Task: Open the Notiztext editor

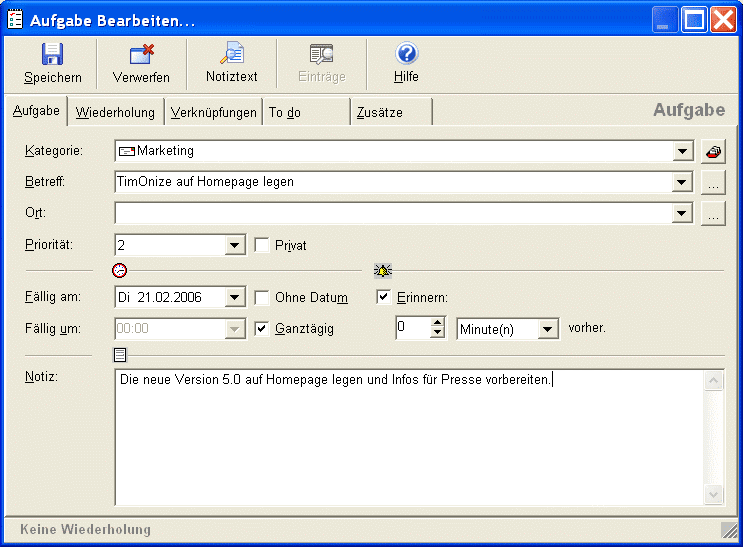Action: point(232,64)
